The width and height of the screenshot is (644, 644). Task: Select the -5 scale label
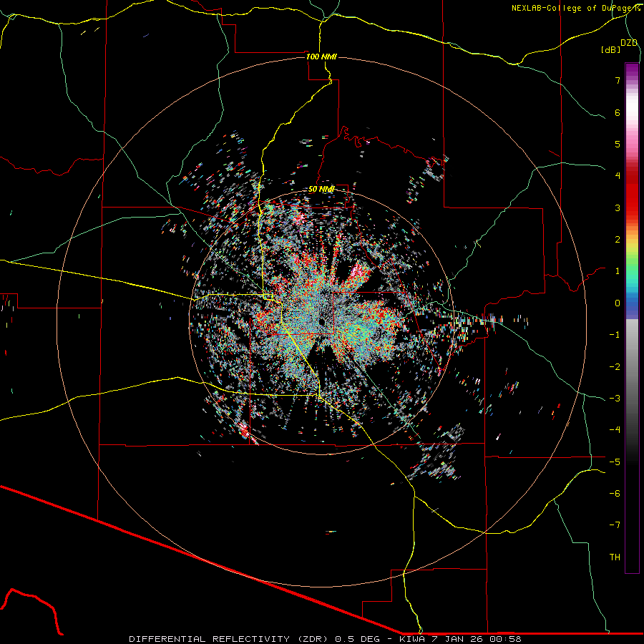coord(615,462)
